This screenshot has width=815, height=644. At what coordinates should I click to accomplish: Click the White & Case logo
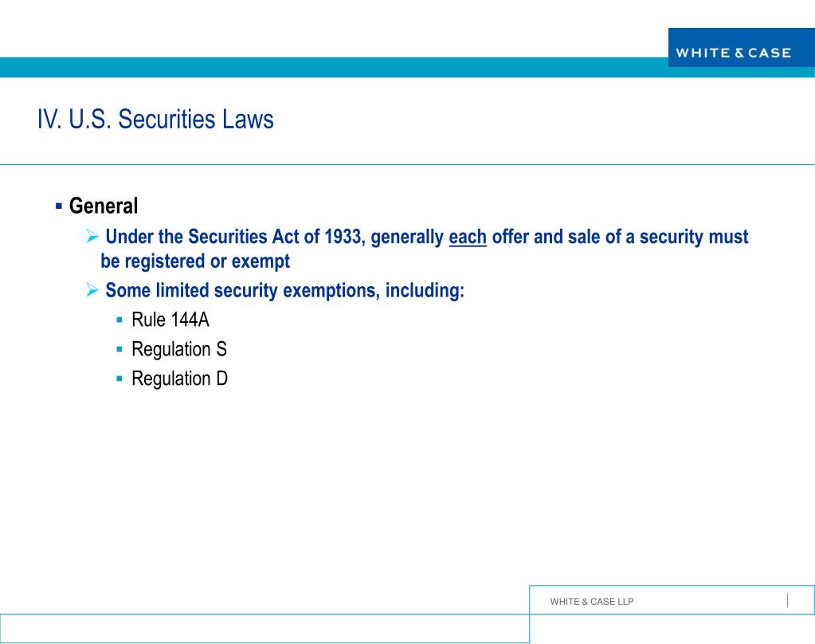click(x=741, y=47)
